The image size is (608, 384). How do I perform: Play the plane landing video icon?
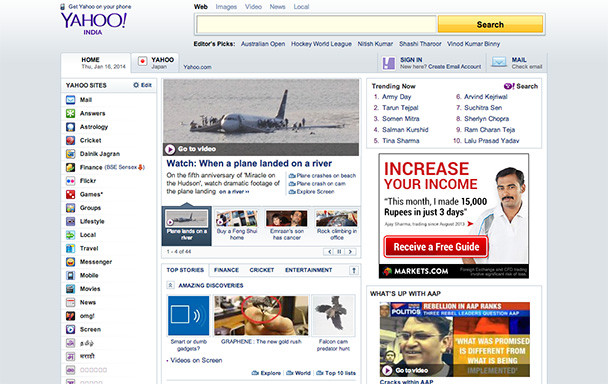tap(169, 149)
